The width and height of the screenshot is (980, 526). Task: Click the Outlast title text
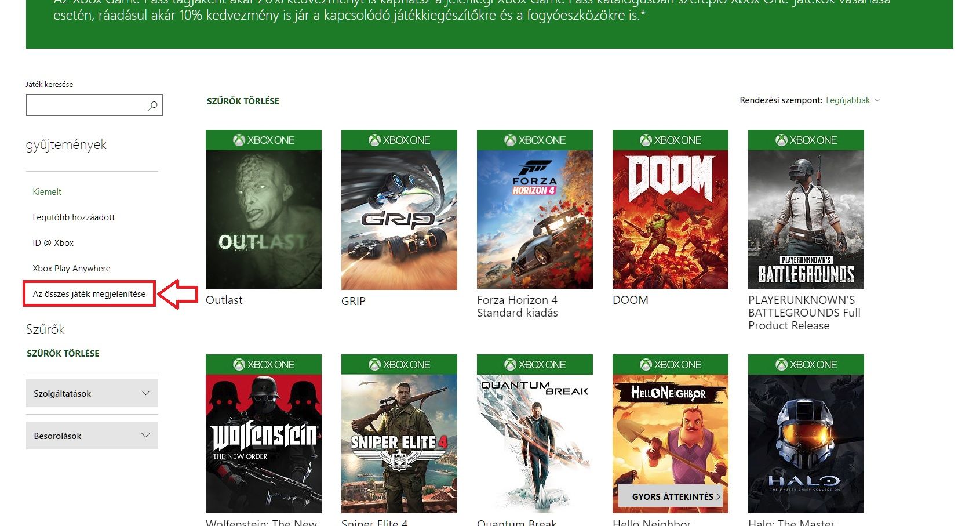(x=224, y=300)
